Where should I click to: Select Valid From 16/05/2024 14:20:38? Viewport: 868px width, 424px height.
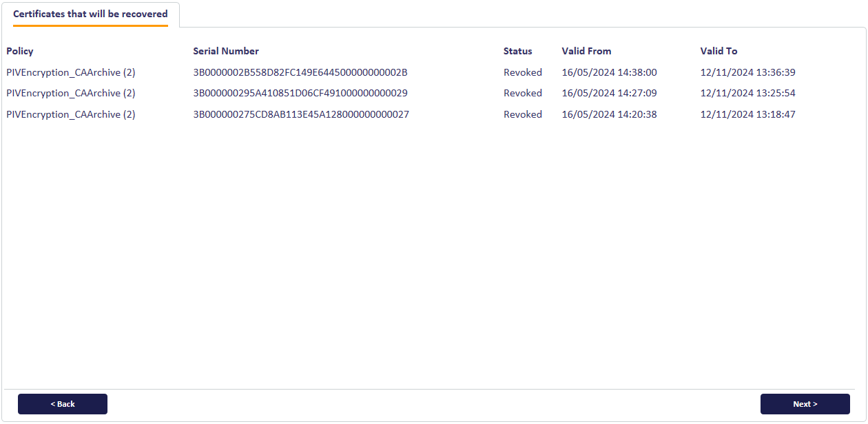tap(609, 114)
